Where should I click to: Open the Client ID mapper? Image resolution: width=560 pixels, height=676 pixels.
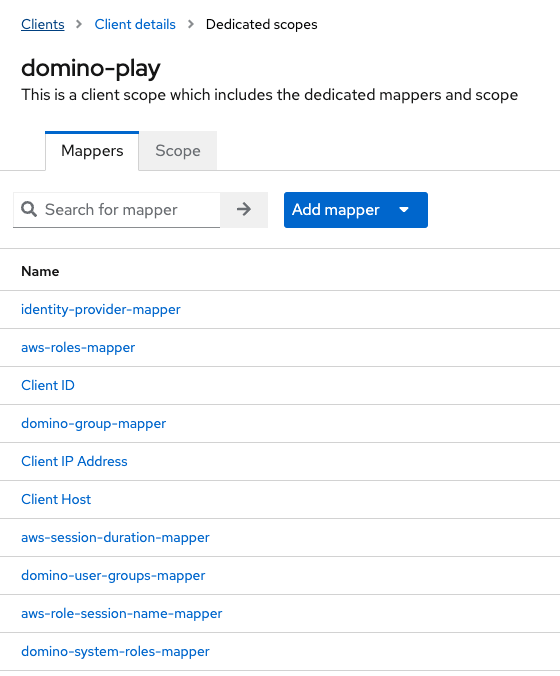[48, 385]
